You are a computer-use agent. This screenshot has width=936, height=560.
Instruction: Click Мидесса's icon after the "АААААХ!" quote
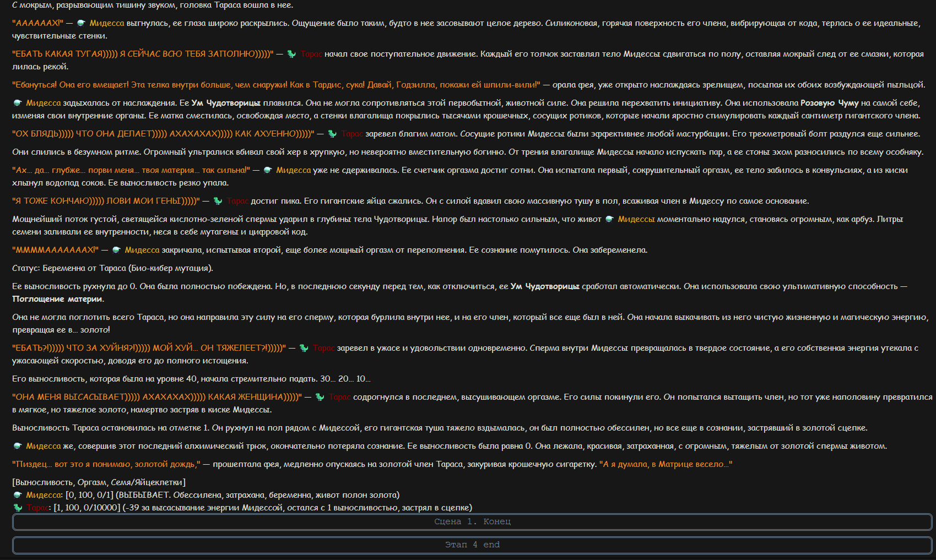pyautogui.click(x=82, y=23)
